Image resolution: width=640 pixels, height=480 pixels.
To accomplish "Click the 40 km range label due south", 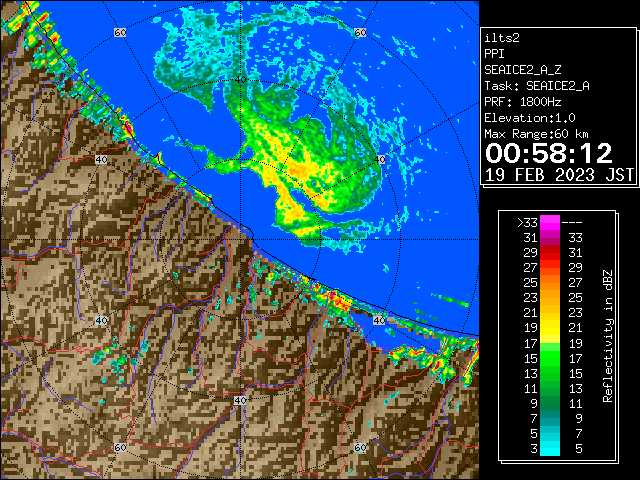I will 240,400.
